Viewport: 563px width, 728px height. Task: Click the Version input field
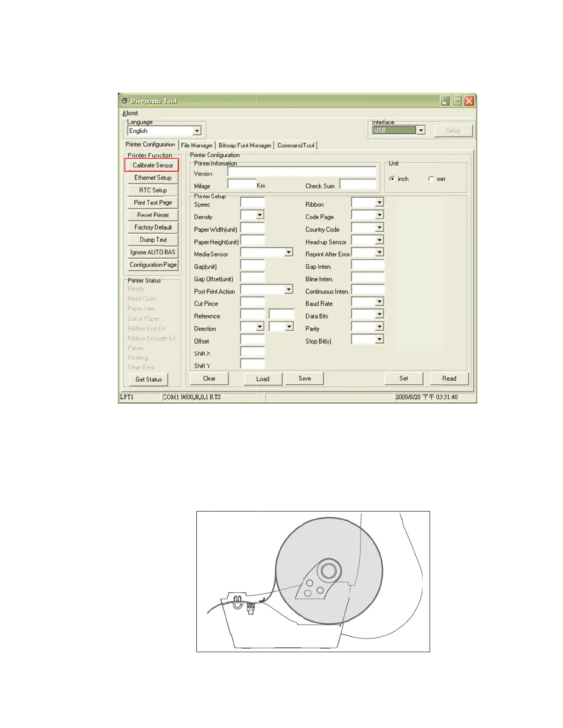point(302,172)
